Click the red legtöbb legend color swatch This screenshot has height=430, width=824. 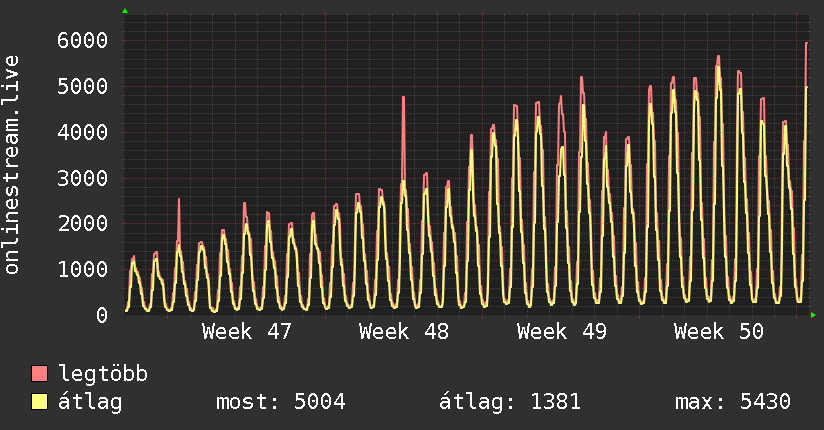(39, 375)
